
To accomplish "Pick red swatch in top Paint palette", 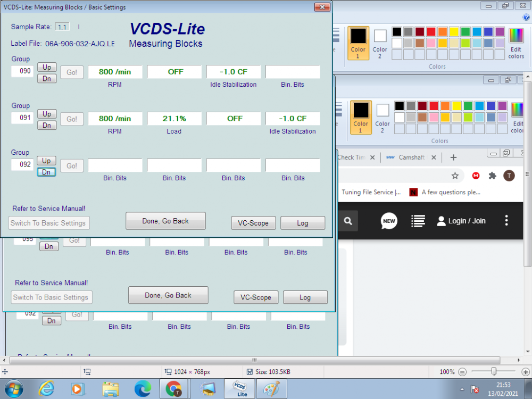I will (431, 31).
